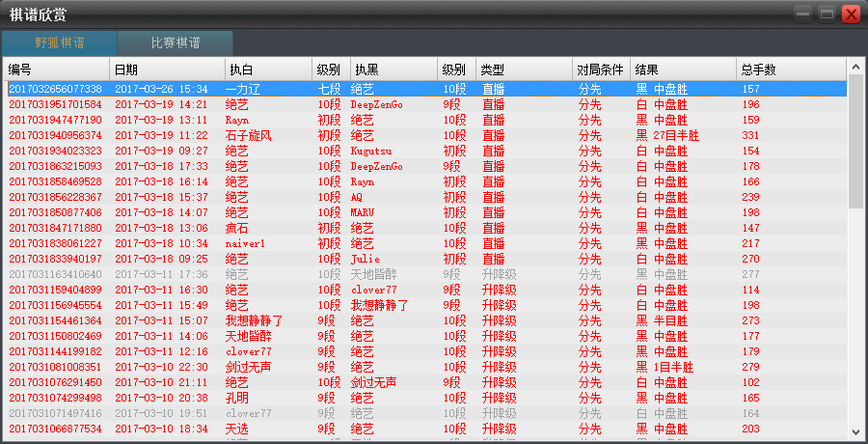Select the row with player naiver1
868x444 pixels.
[427, 243]
